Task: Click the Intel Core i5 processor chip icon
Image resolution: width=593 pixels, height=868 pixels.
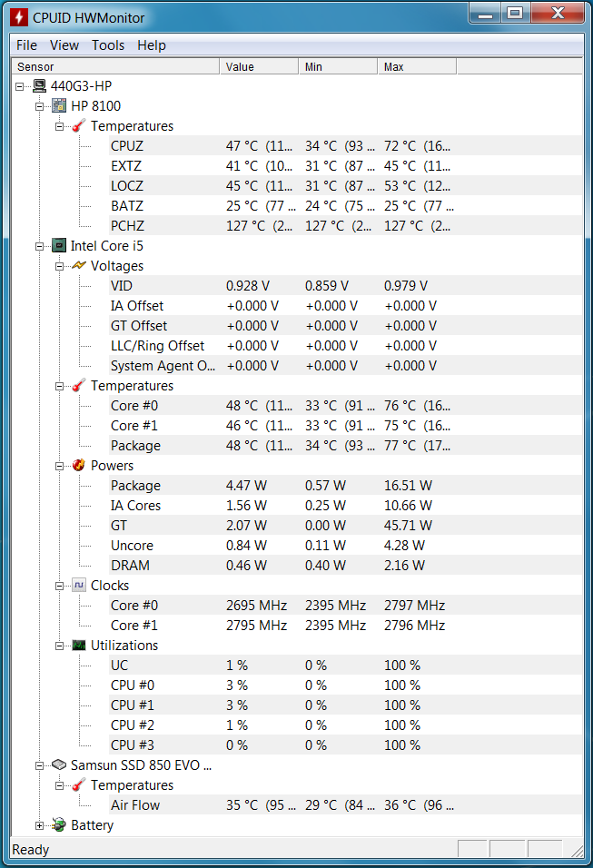Action: tap(59, 245)
